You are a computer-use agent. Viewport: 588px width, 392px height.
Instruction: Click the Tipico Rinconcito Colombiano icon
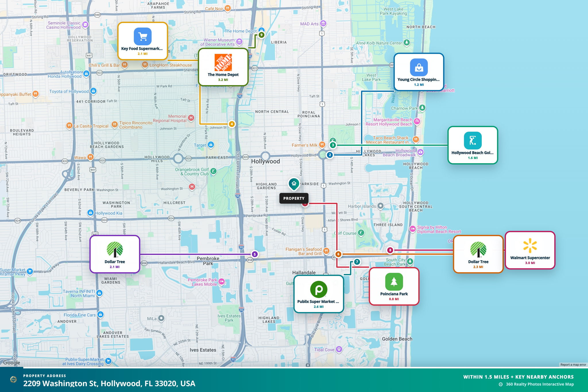(x=115, y=125)
